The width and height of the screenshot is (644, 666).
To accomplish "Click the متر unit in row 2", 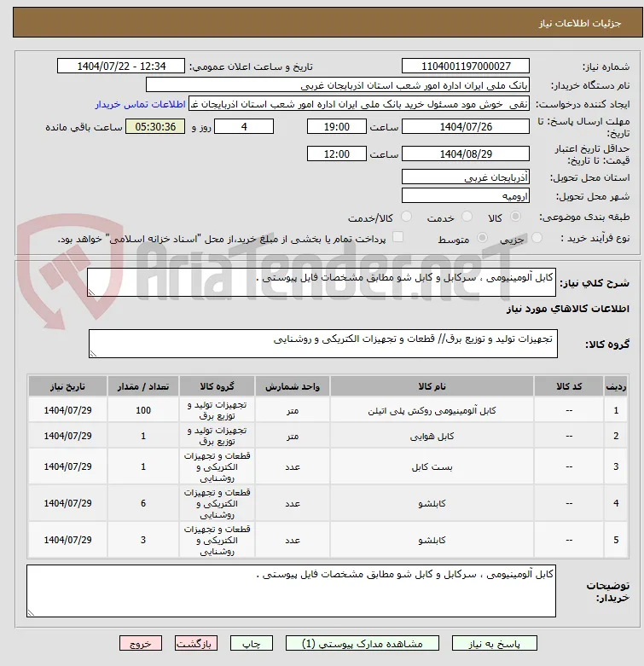I will [x=293, y=437].
